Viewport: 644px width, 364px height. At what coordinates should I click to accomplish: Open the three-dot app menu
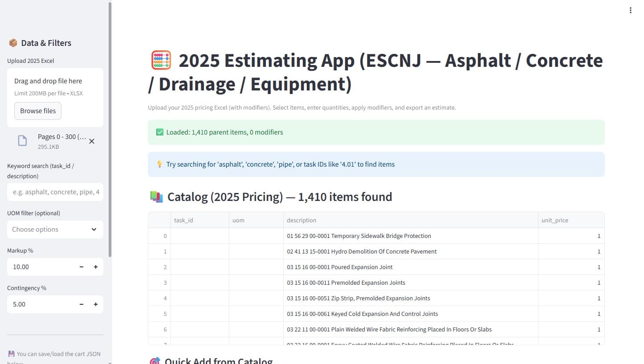(x=631, y=10)
